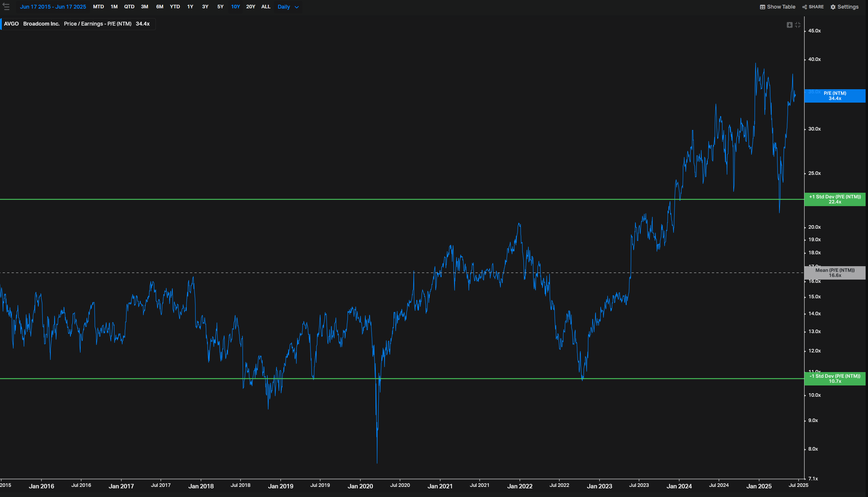Select the ALL time range

coord(266,7)
